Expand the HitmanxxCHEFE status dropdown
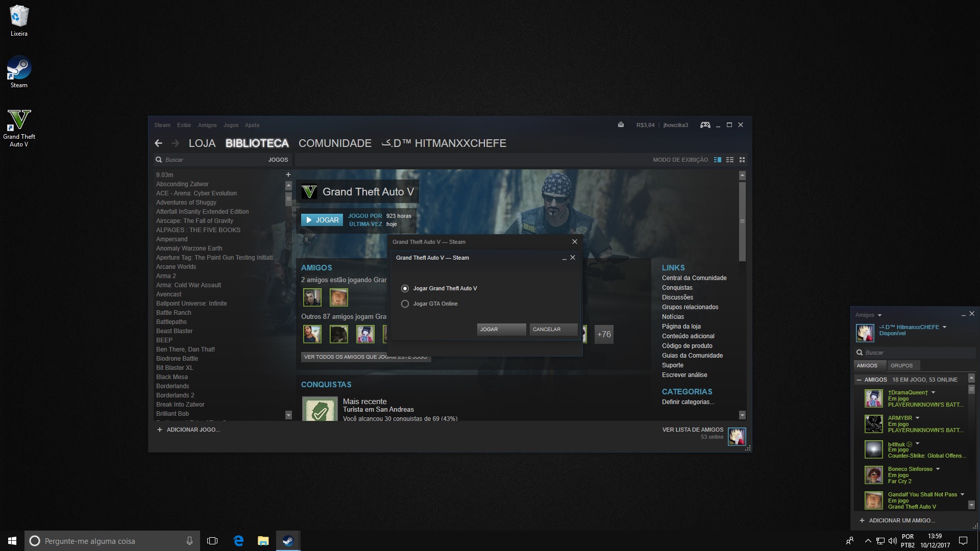This screenshot has height=551, width=980. [x=944, y=327]
